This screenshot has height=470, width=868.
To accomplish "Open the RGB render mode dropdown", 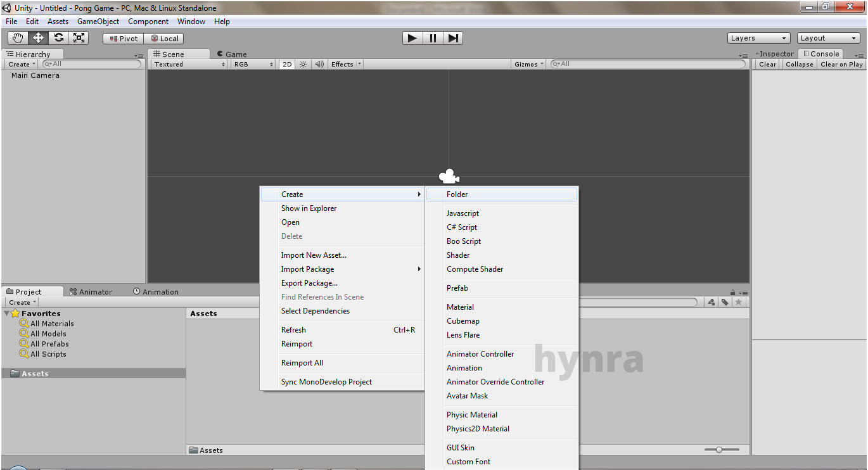I will pyautogui.click(x=253, y=64).
